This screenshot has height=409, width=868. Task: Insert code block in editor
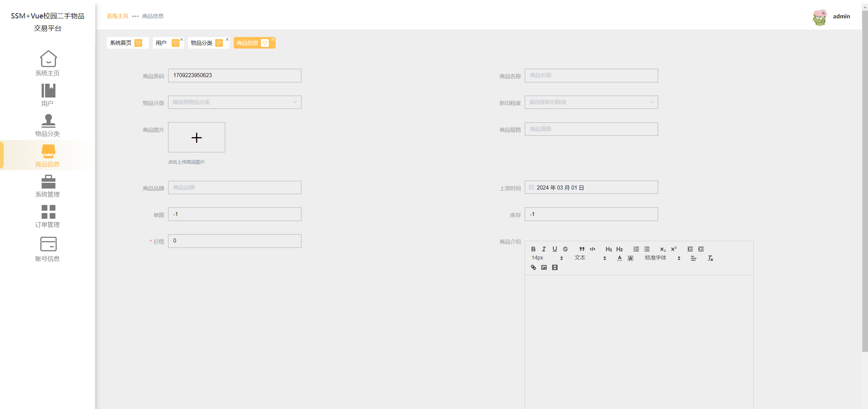(x=592, y=249)
